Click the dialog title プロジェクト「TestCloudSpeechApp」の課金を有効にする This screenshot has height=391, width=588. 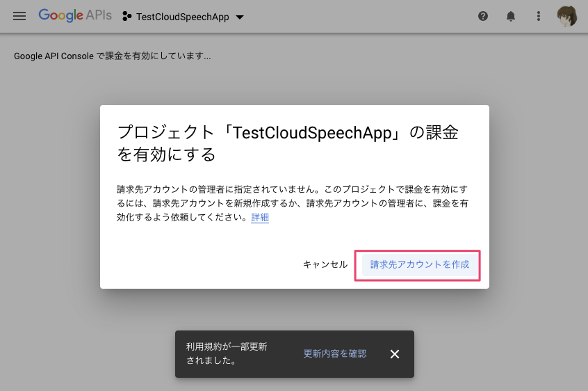(288, 143)
